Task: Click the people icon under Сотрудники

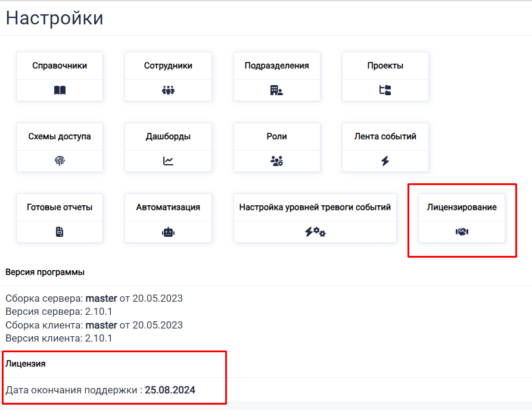Action: [x=167, y=89]
